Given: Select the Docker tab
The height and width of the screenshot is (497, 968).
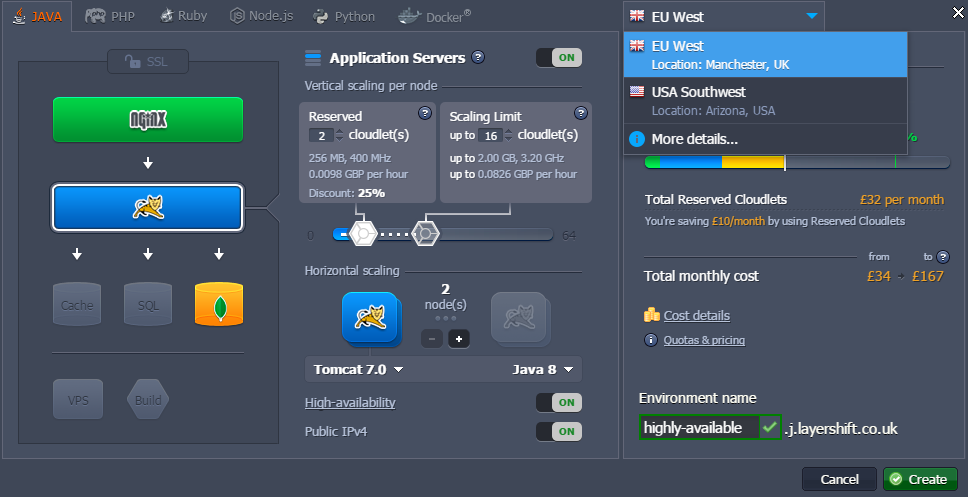Looking at the screenshot, I should tap(435, 16).
